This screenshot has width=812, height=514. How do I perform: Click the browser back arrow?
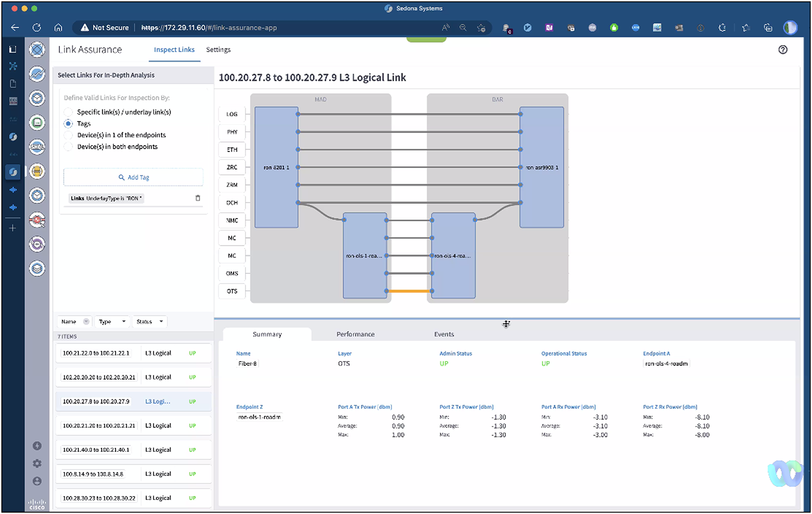pos(15,28)
